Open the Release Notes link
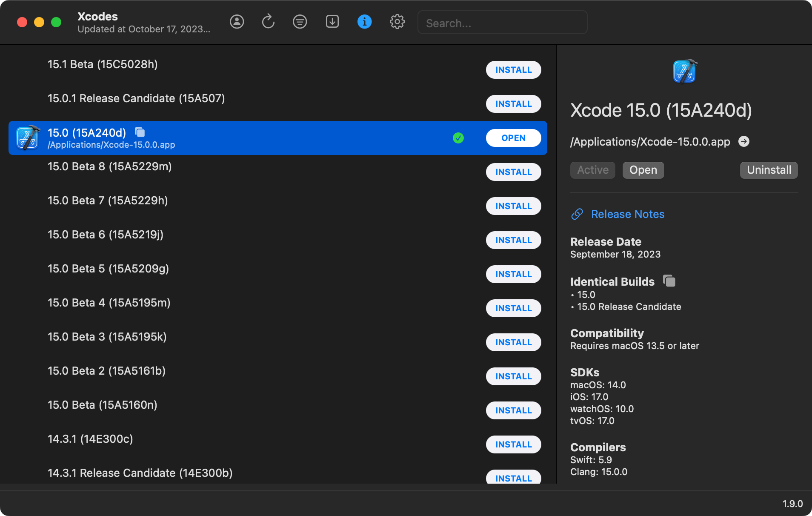Screen dimensions: 812x516 pyautogui.click(x=627, y=214)
